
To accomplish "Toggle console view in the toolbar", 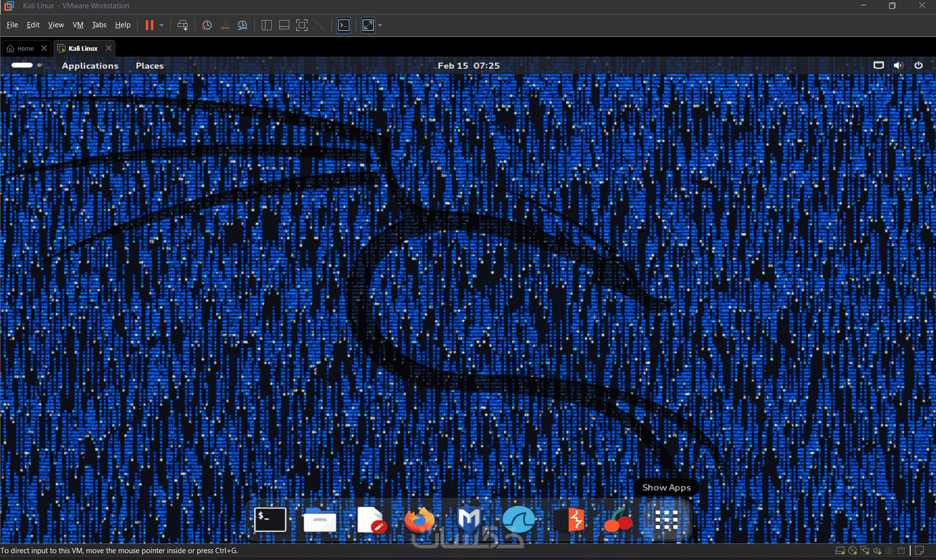I will (344, 25).
